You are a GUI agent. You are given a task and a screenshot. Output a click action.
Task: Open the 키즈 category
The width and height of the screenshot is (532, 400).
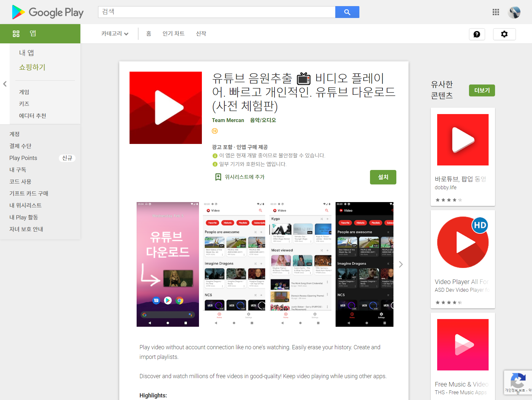coord(24,104)
